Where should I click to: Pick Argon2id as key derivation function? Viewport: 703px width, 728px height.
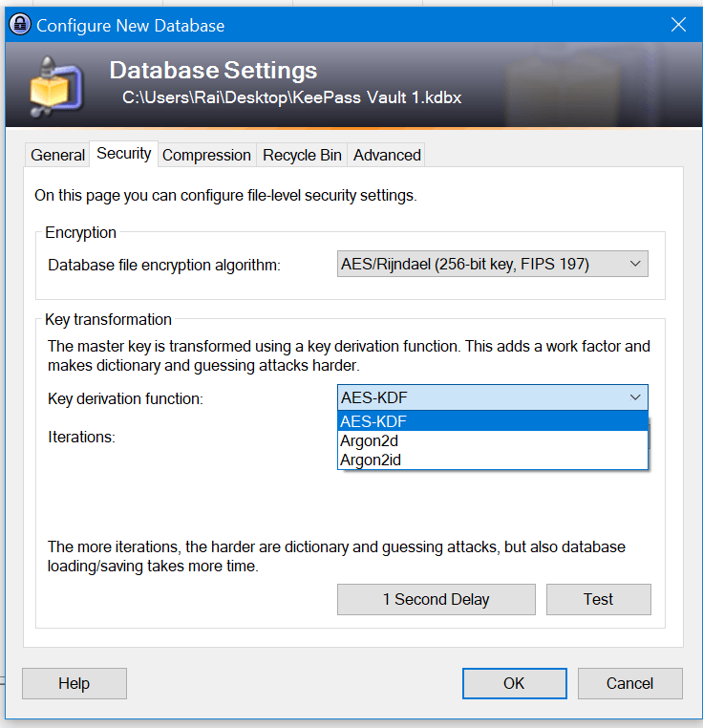tap(493, 460)
